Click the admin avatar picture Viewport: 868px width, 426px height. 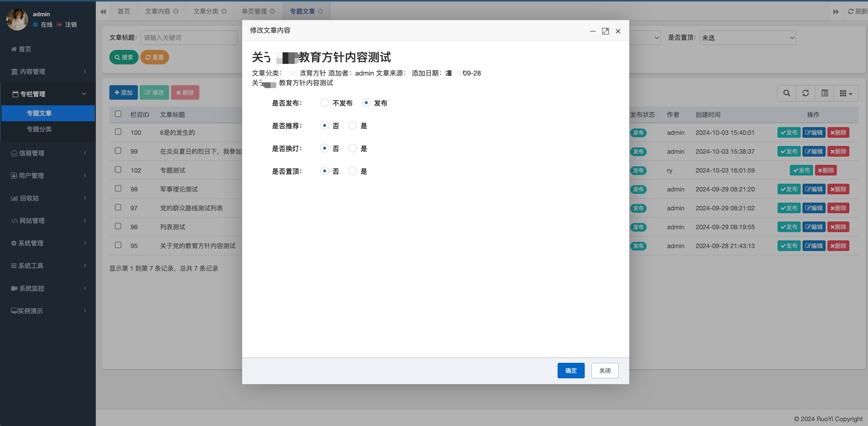coord(17,20)
